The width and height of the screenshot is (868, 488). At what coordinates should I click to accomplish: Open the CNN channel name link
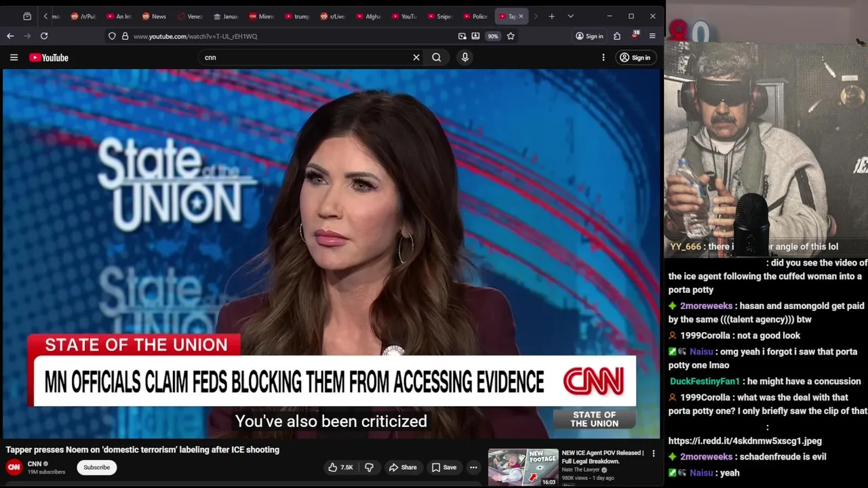[35, 464]
